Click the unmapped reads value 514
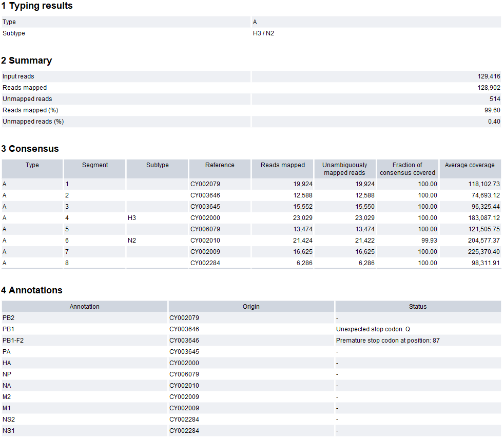This screenshot has height=439, width=504. coord(495,98)
